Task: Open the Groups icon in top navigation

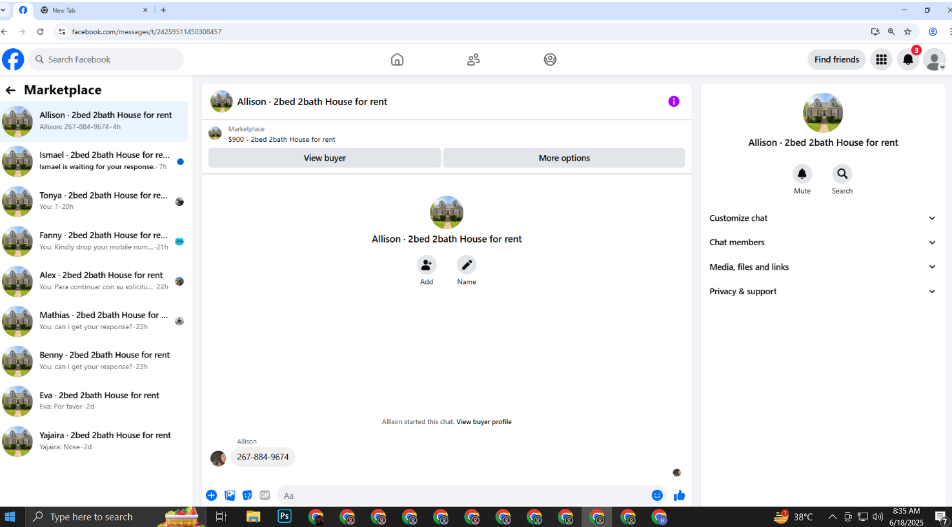Action: pyautogui.click(x=550, y=60)
